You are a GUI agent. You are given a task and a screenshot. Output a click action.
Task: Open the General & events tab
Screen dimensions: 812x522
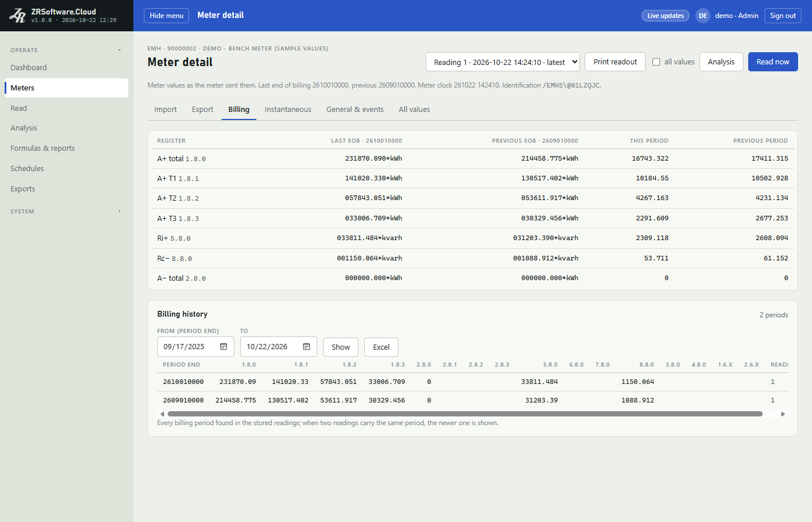tap(355, 110)
